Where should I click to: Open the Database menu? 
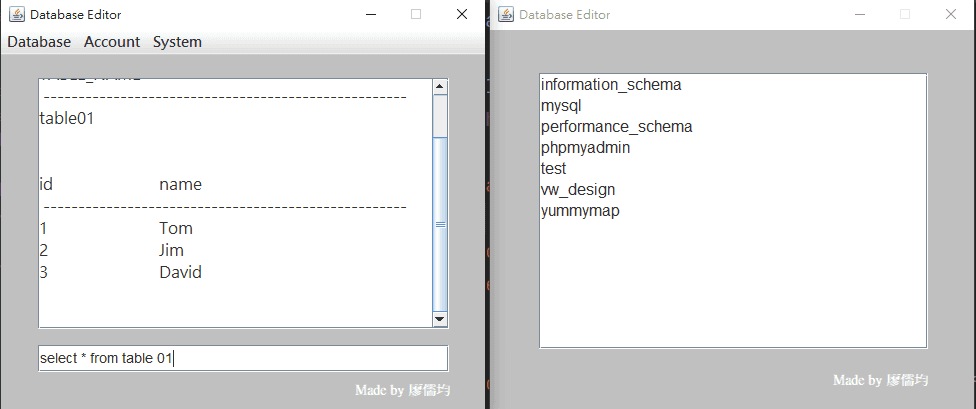[x=39, y=42]
